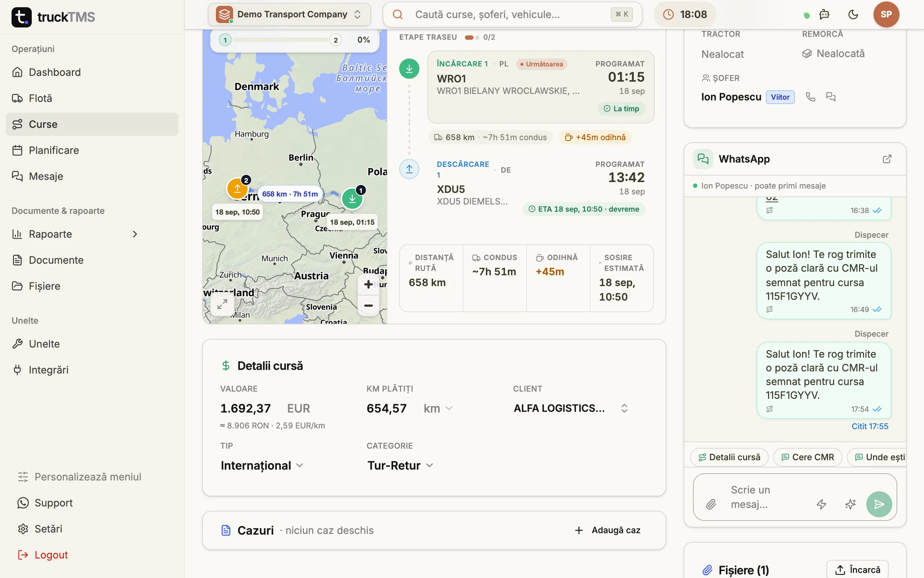Expand the map to fullscreen
Screen dimensions: 924x578
tap(222, 304)
